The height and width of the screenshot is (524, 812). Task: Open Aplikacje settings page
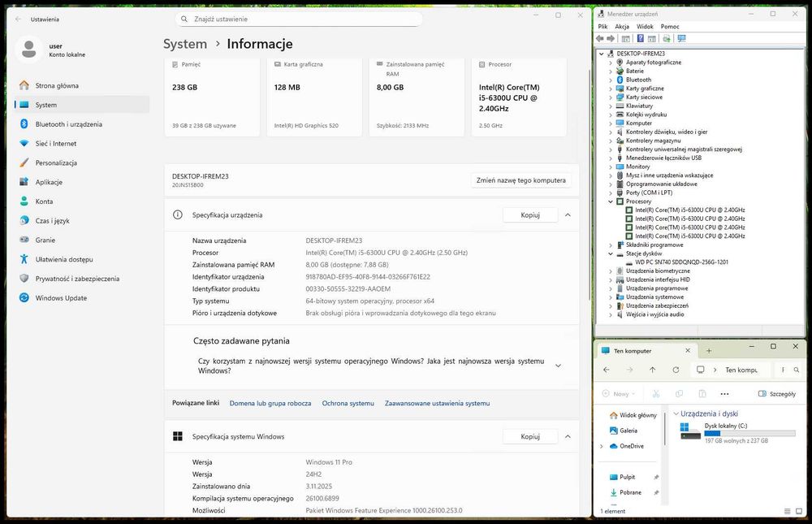83,182
